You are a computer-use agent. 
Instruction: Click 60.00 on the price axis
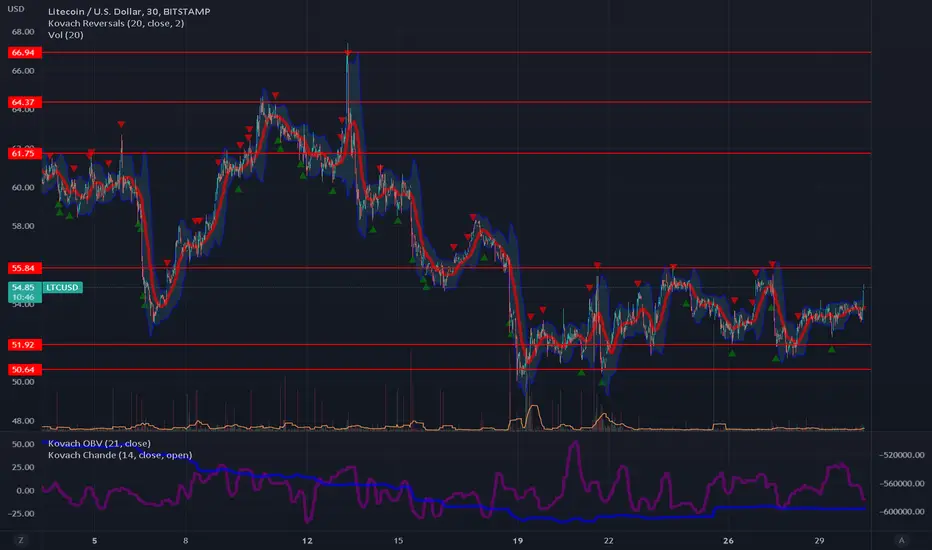[23, 187]
